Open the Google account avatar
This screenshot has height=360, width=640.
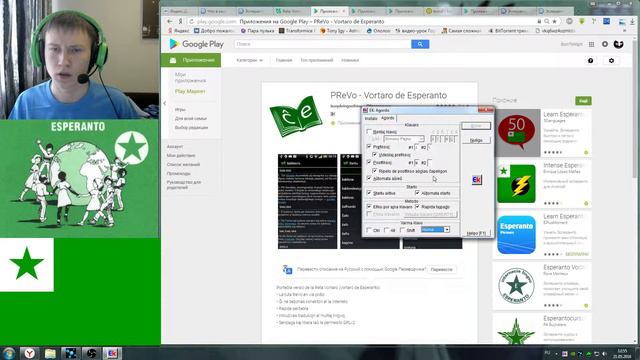pyautogui.click(x=618, y=44)
